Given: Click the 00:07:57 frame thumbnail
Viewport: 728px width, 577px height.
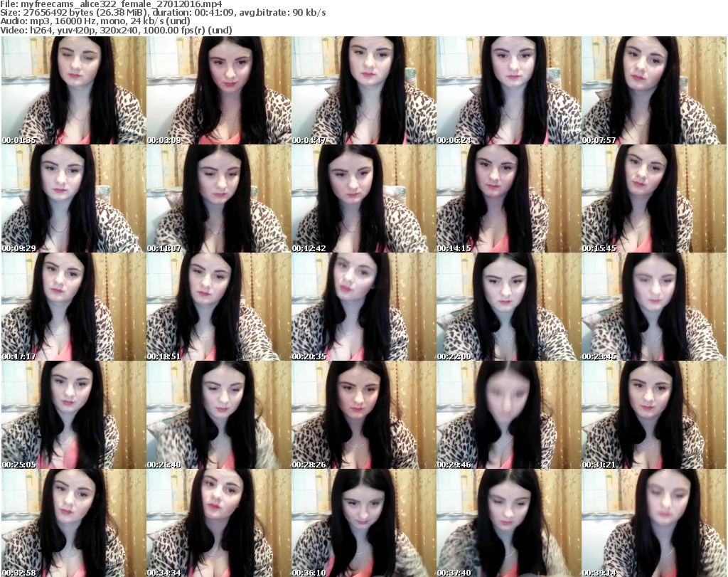Looking at the screenshot, I should [653, 90].
